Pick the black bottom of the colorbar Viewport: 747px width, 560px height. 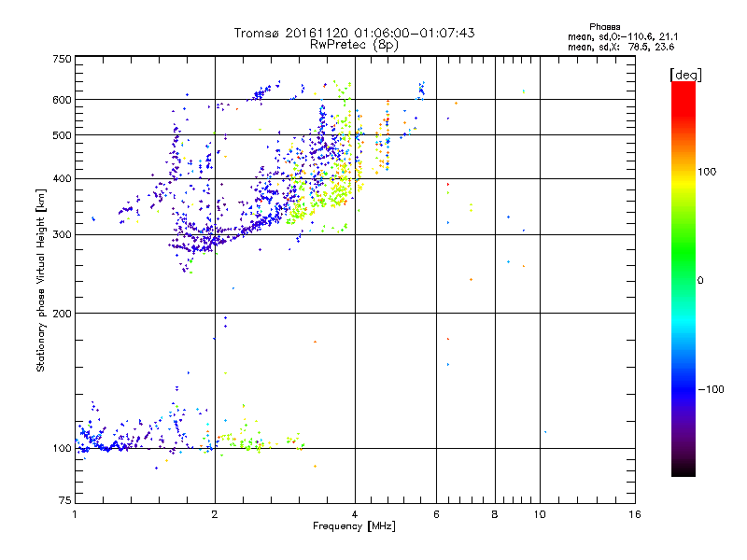tap(683, 471)
